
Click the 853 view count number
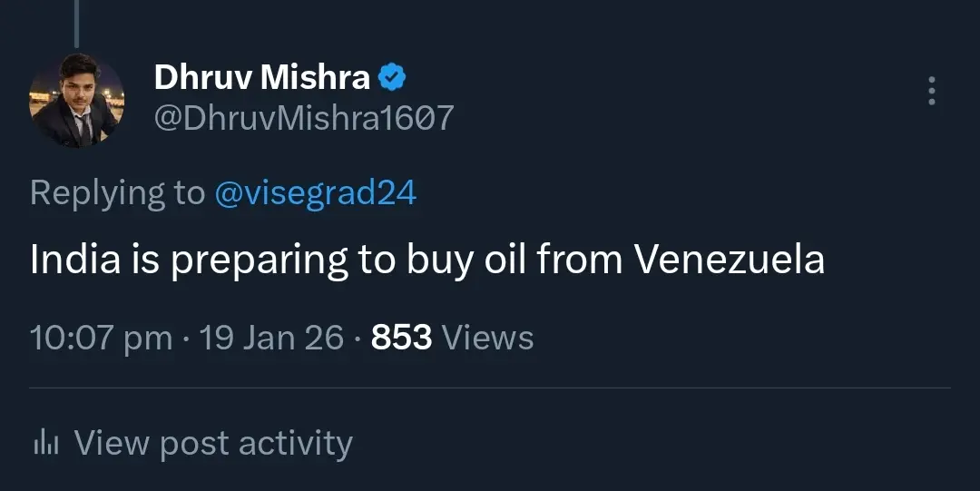click(x=402, y=338)
